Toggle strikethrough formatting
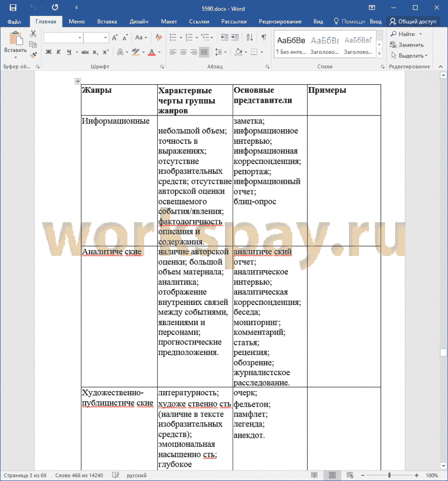The height and width of the screenshot is (481, 448). pos(85,52)
